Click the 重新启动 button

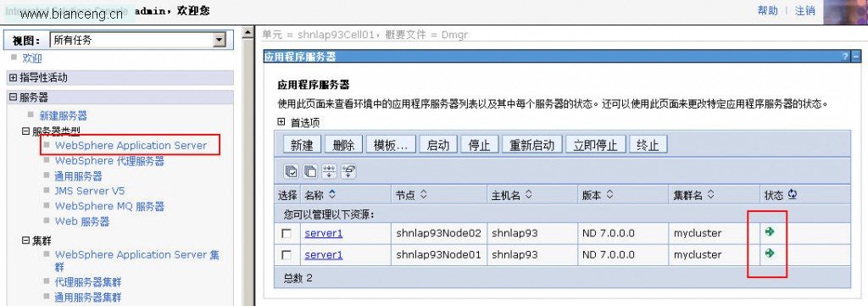pos(532,145)
